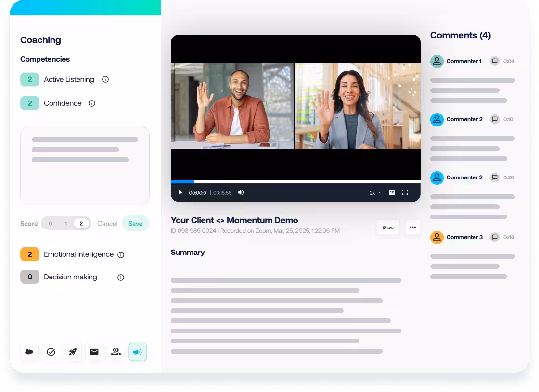This screenshot has height=392, width=539.
Task: Click Commenter 2 avatar at 0:20
Action: (x=437, y=177)
